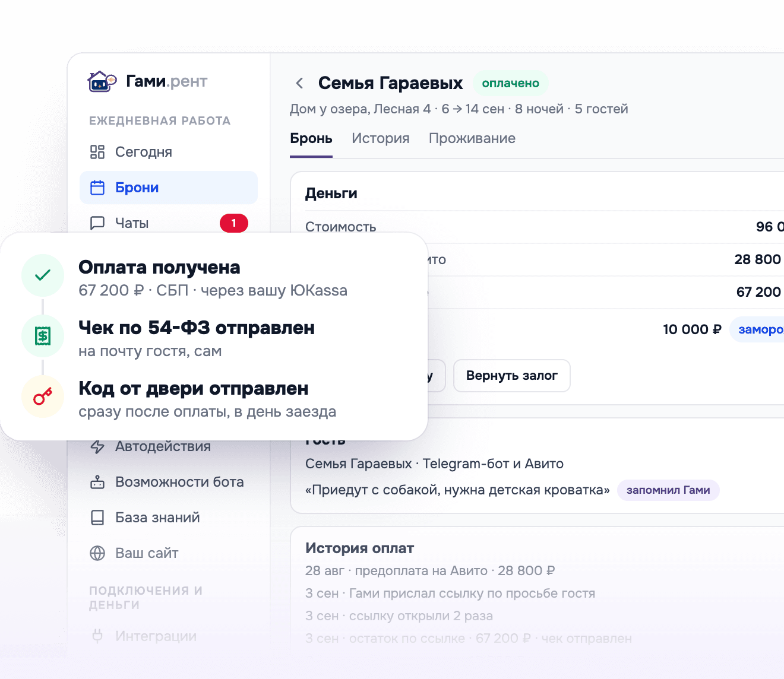
Task: Click the 28 авг предоплата на Авито entry
Action: coord(430,570)
